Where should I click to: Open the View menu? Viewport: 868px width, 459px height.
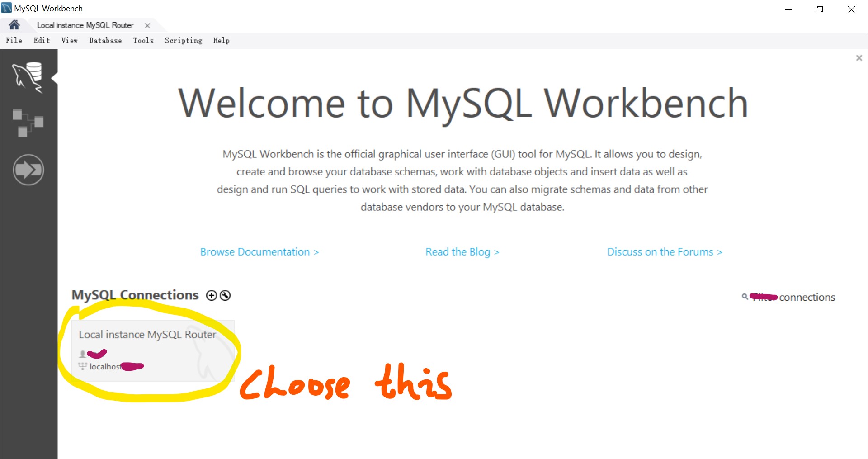tap(70, 40)
